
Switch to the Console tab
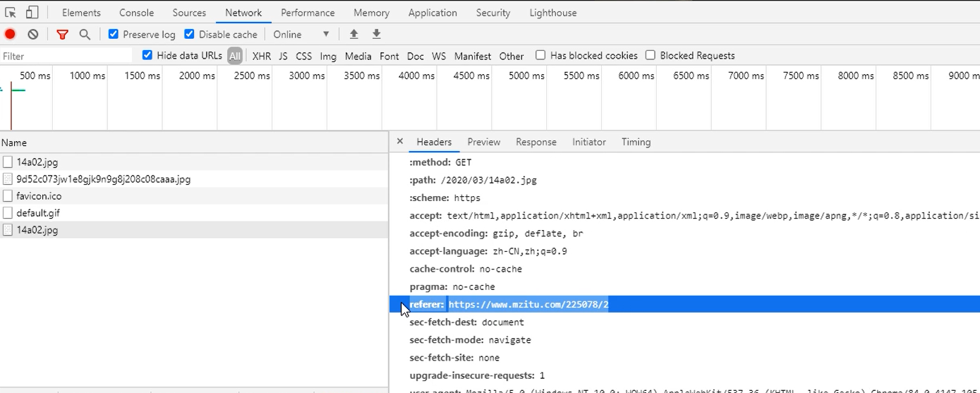[x=136, y=13]
